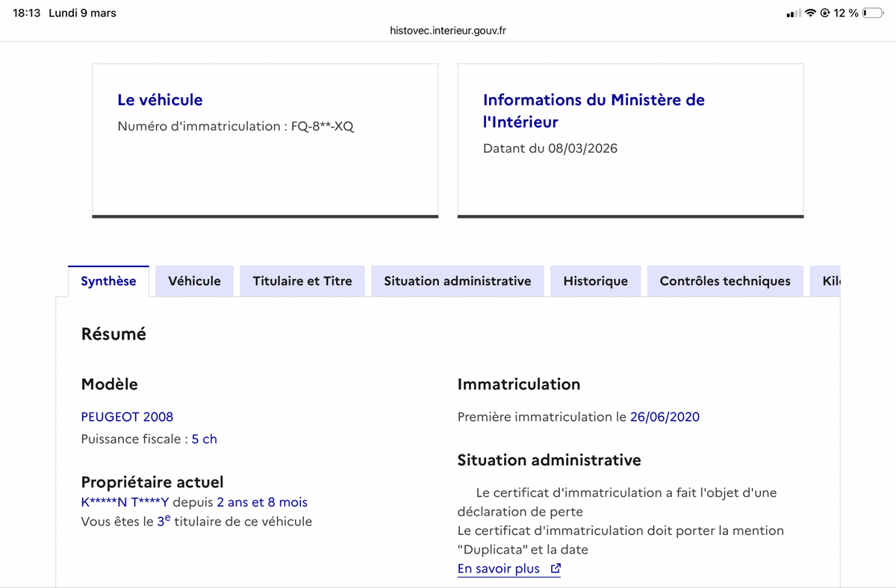The width and height of the screenshot is (896, 588).
Task: Click the Le véhicule card title
Action: pyautogui.click(x=160, y=100)
